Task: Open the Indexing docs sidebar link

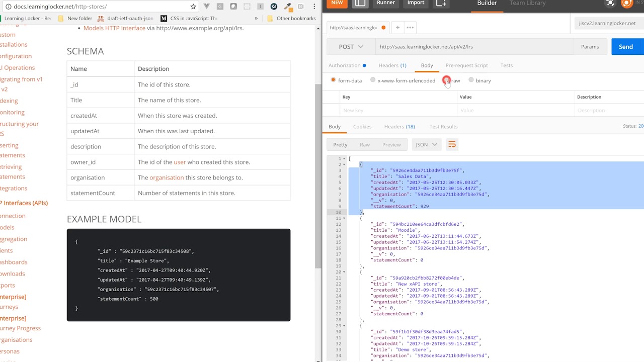Action: 9,101
